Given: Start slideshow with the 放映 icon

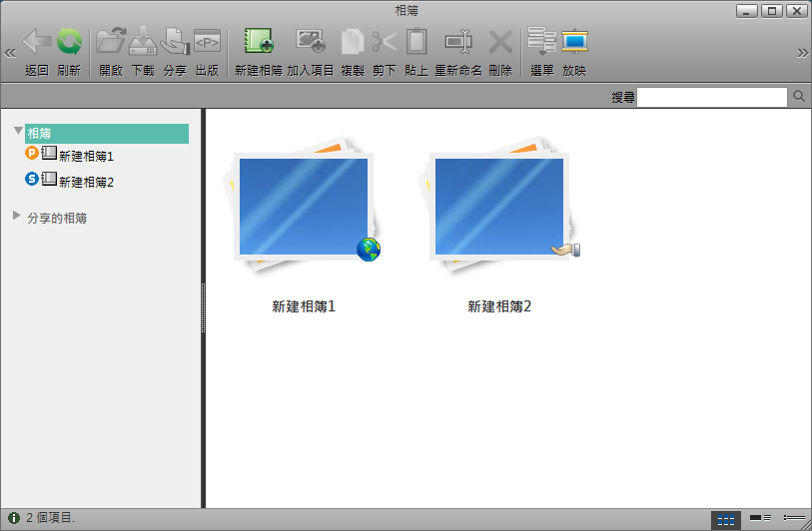Looking at the screenshot, I should tap(574, 42).
